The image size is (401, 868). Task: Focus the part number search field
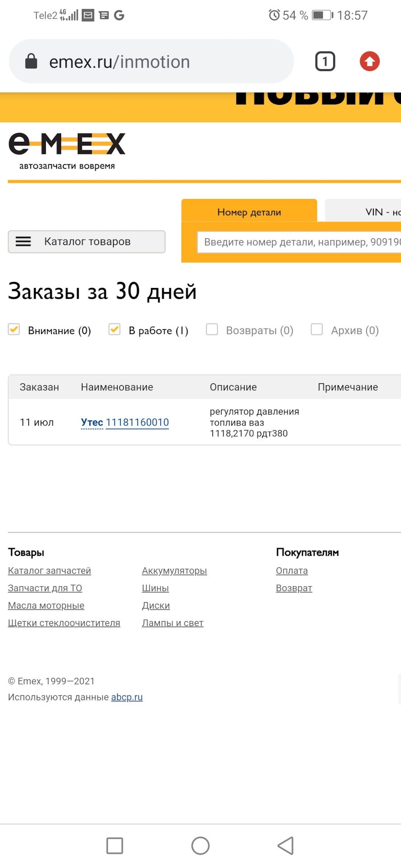[298, 242]
